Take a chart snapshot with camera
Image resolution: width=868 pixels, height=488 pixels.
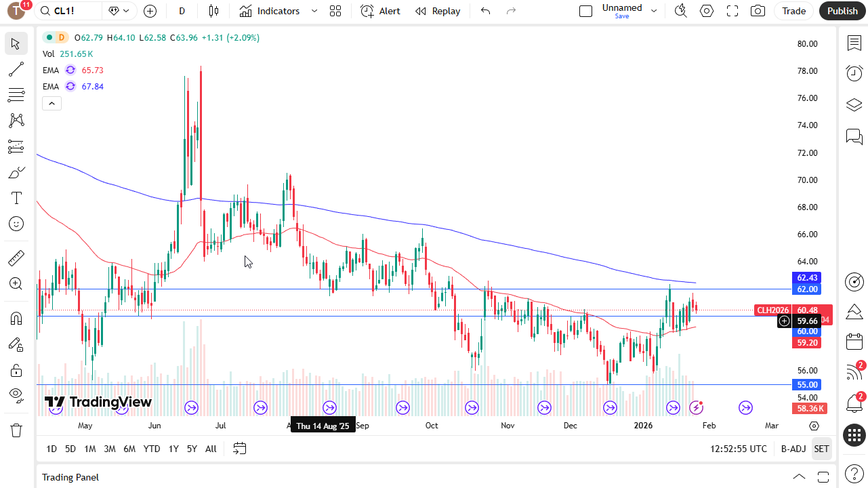(758, 11)
